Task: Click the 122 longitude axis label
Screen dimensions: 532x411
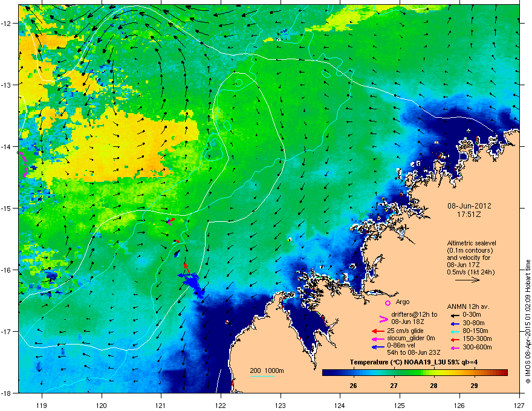Action: tap(221, 405)
